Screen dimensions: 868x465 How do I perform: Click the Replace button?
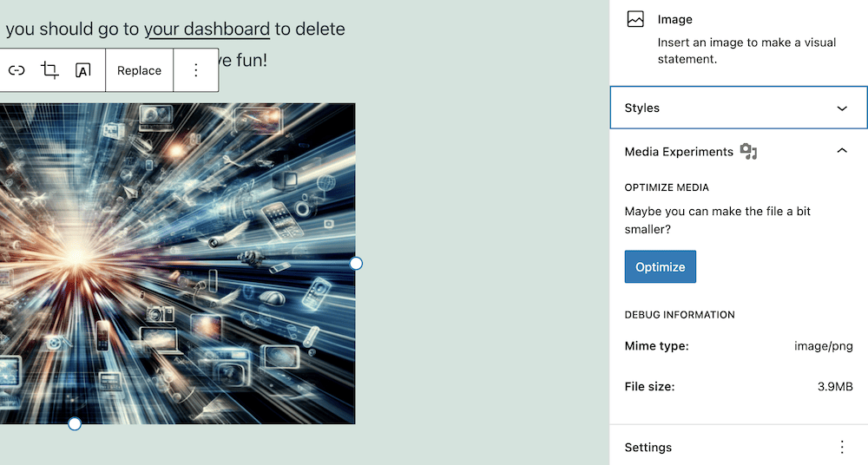(x=139, y=70)
